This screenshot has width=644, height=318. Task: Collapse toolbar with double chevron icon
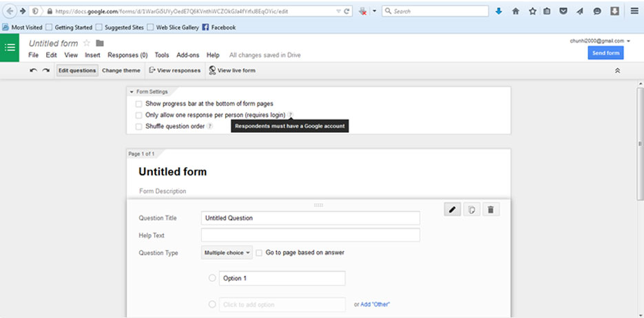coord(617,70)
